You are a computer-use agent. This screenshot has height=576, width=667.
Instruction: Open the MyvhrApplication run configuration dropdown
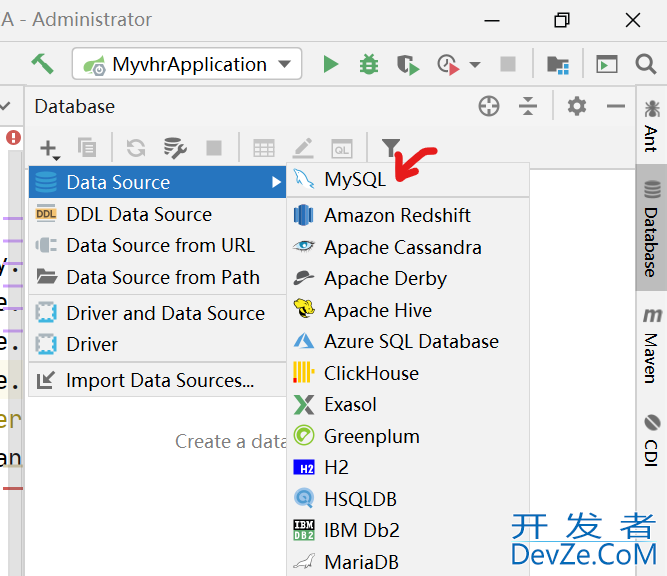[187, 64]
